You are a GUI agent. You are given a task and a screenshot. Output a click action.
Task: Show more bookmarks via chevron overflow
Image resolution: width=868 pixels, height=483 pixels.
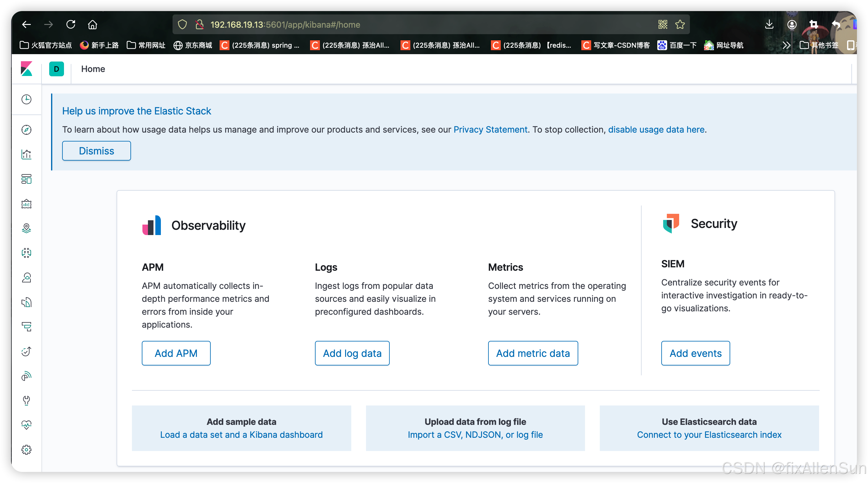[786, 45]
